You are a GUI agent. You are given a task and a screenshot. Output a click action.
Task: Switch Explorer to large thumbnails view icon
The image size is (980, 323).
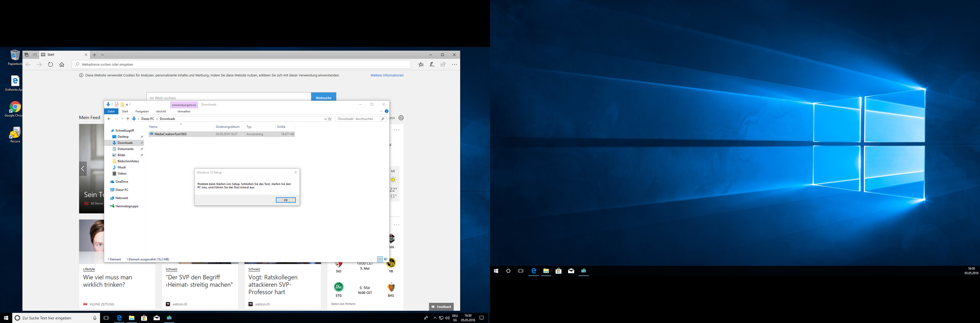click(385, 259)
